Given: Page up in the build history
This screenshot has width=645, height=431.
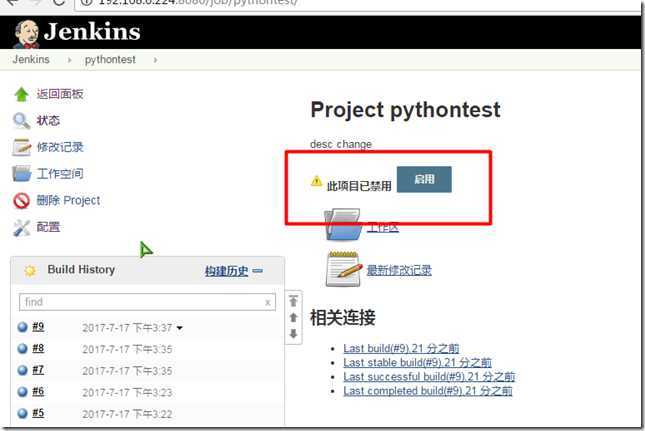Looking at the screenshot, I should point(293,317).
